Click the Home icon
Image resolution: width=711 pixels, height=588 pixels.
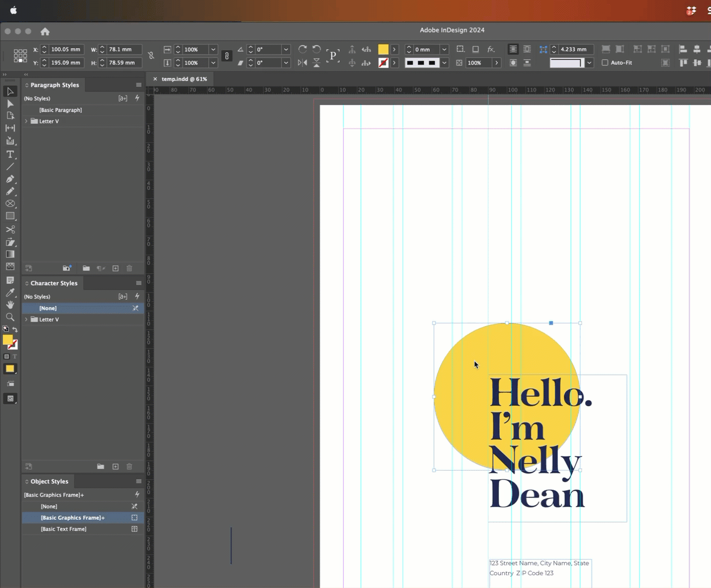coord(45,32)
